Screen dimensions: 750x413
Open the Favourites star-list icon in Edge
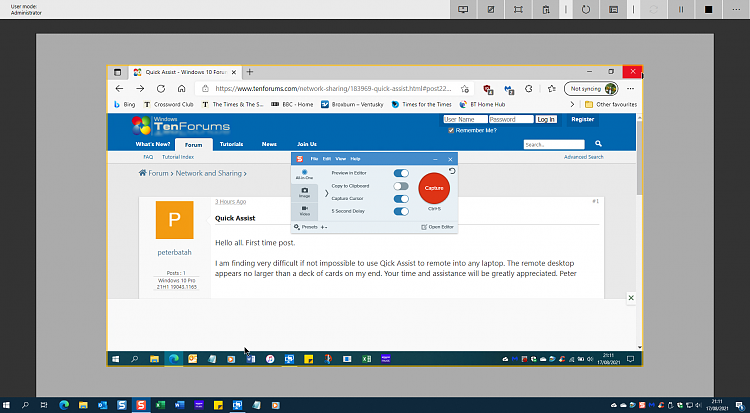pos(551,89)
